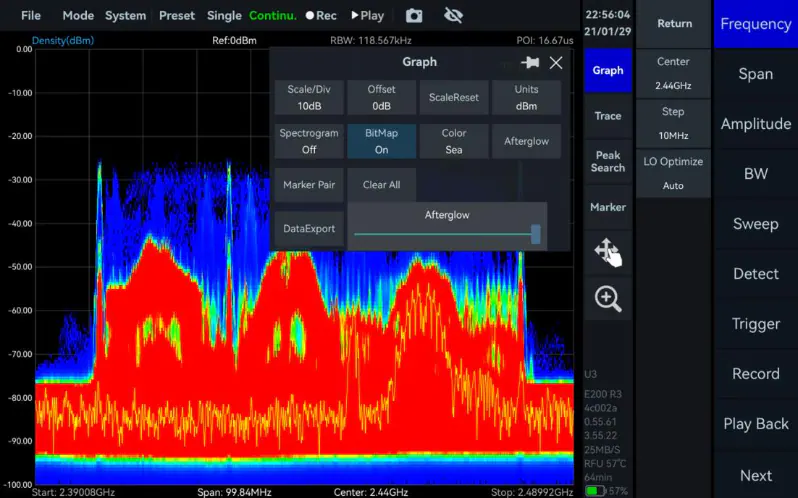
Task: Select the Trigger menu item
Action: click(756, 324)
